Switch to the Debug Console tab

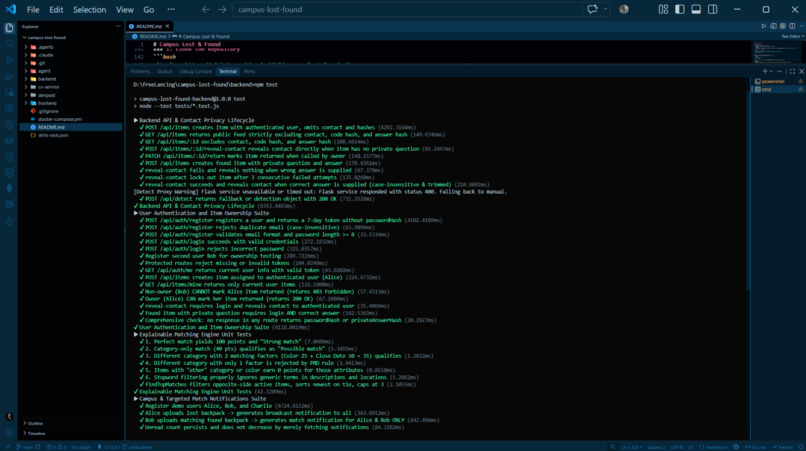click(195, 71)
